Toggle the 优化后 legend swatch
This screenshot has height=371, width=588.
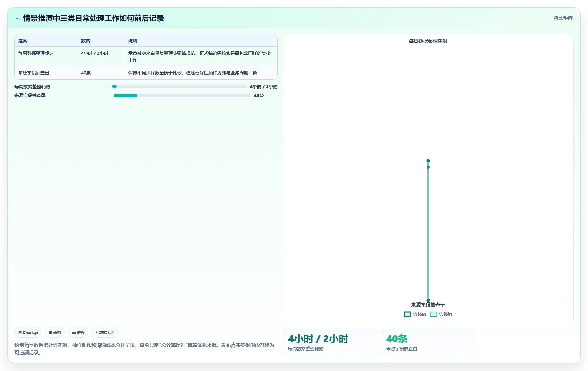pyautogui.click(x=433, y=314)
